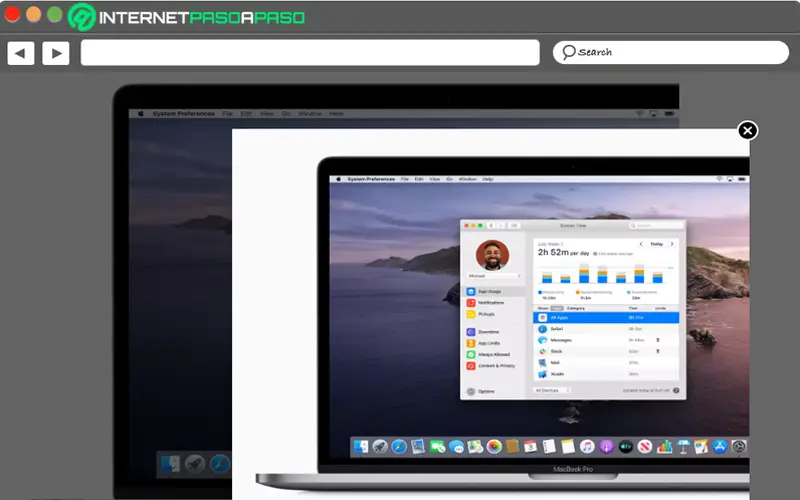Select the Safari row in usage list
The width and height of the screenshot is (800, 500).
pyautogui.click(x=606, y=329)
